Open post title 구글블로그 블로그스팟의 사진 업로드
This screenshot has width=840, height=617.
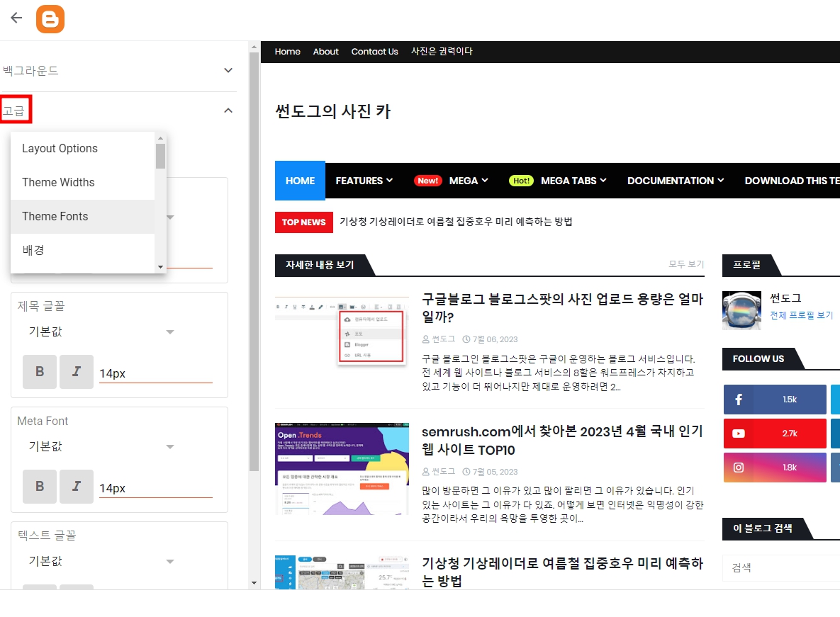pos(562,307)
